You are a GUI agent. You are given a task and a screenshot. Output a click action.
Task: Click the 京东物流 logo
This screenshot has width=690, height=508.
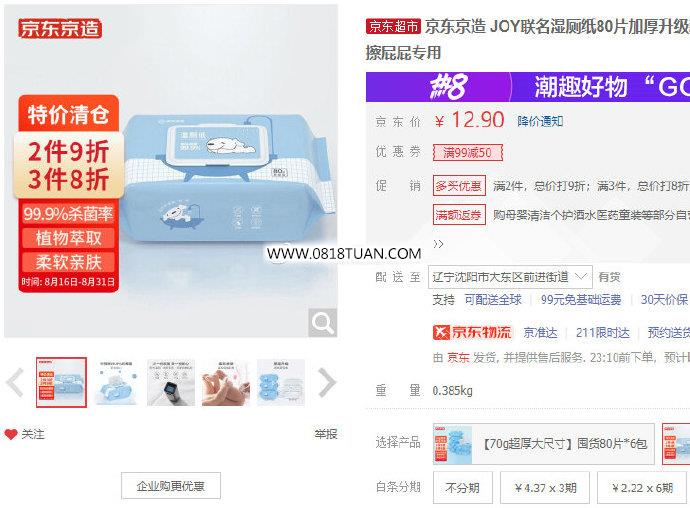pos(472,332)
